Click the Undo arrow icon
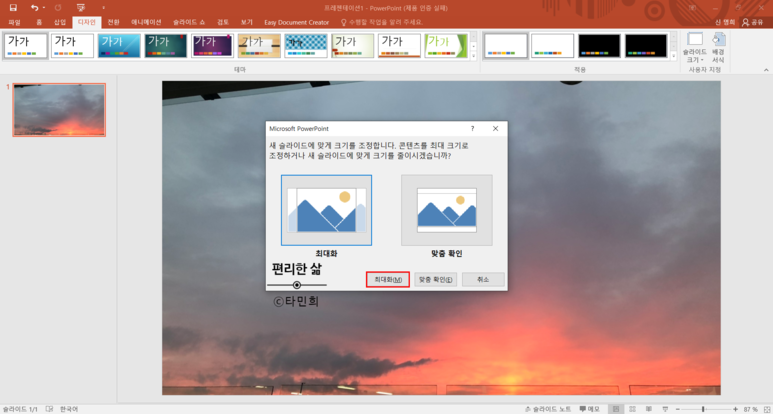The image size is (773, 414). click(34, 7)
